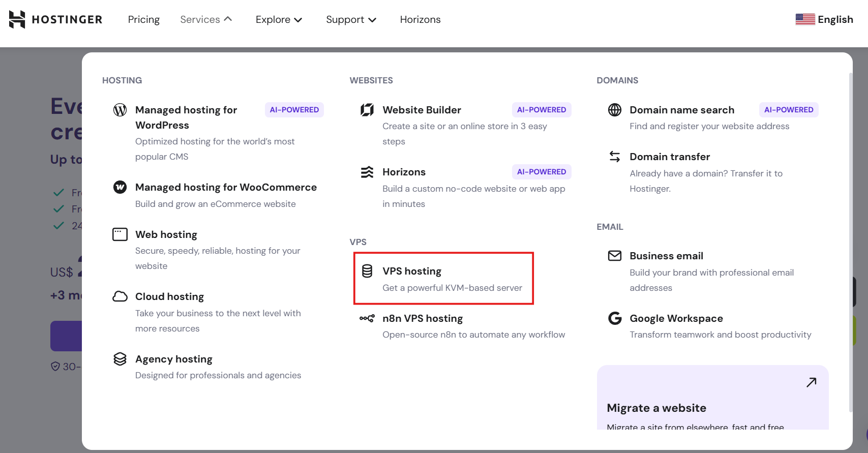Click the EMAIL section heading
Image resolution: width=868 pixels, height=453 pixels.
(x=610, y=227)
